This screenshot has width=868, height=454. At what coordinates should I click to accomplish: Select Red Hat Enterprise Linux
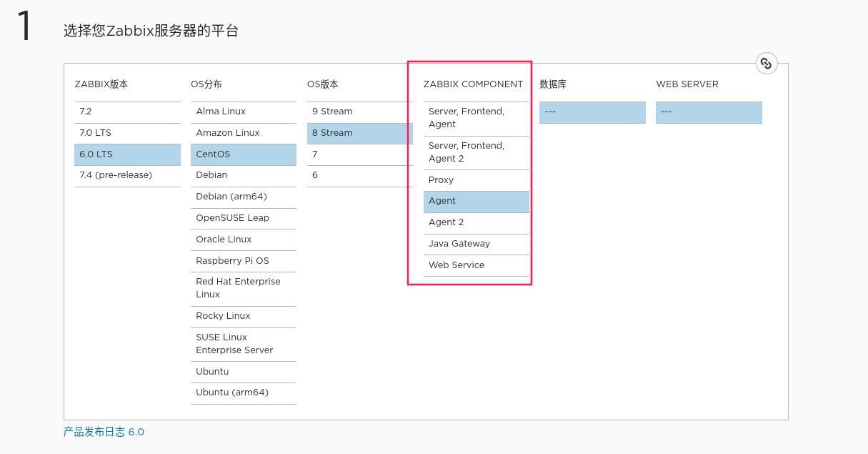[x=244, y=289]
